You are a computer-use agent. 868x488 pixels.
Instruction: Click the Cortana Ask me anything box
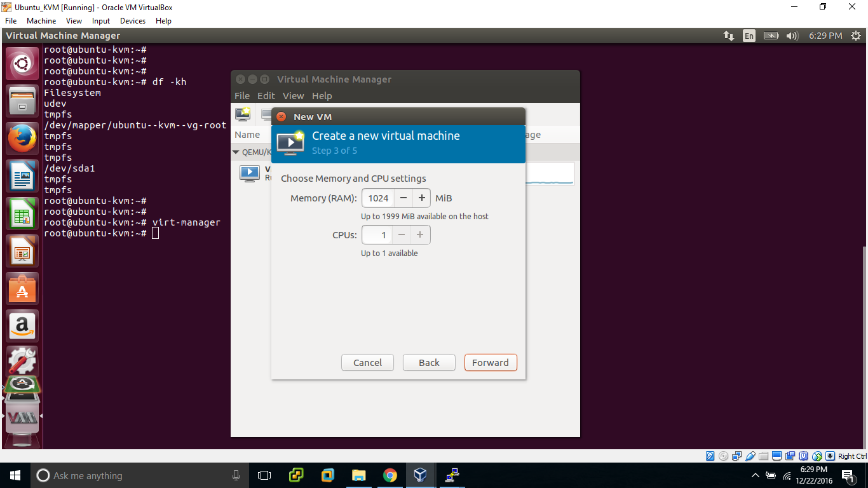pyautogui.click(x=140, y=475)
